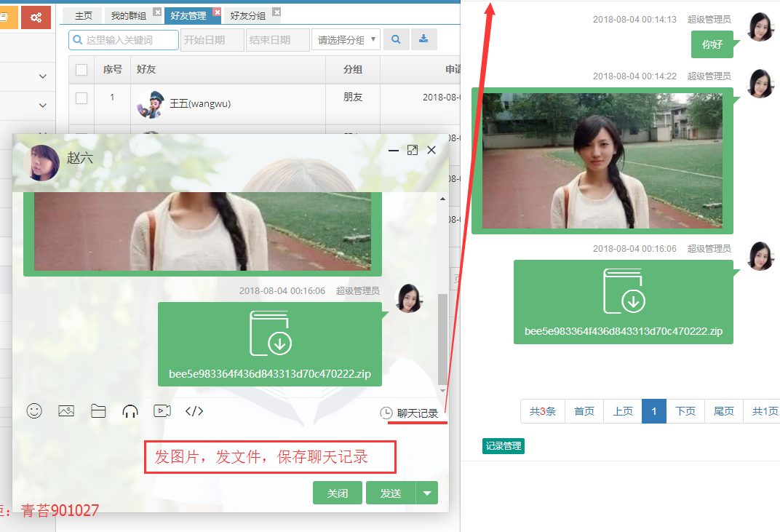Focus the keyword search input
Viewport: 780px width, 532px height.
click(124, 40)
